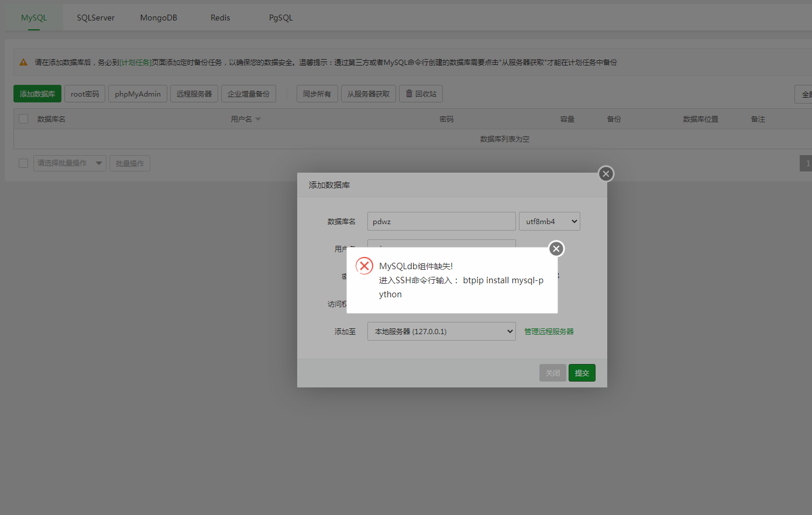This screenshot has width=812, height=515.
Task: Open the root密码 settings
Action: pos(85,94)
